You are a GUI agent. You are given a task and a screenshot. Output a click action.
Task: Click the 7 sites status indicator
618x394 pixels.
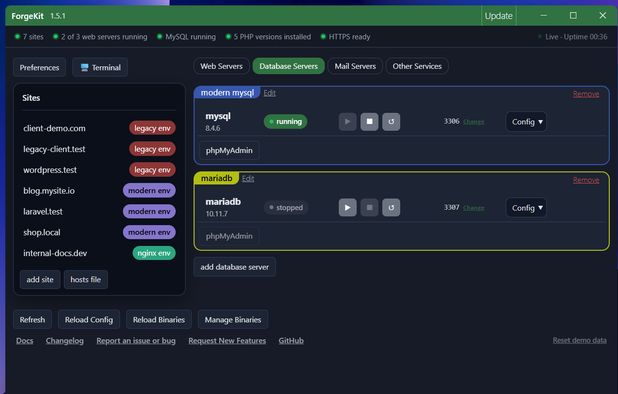(x=29, y=37)
